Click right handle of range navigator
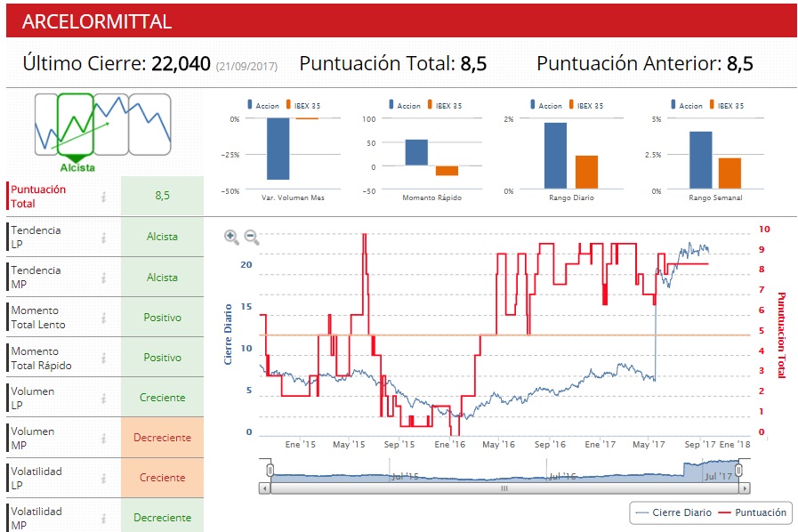Image resolution: width=798 pixels, height=532 pixels. pyautogui.click(x=738, y=470)
